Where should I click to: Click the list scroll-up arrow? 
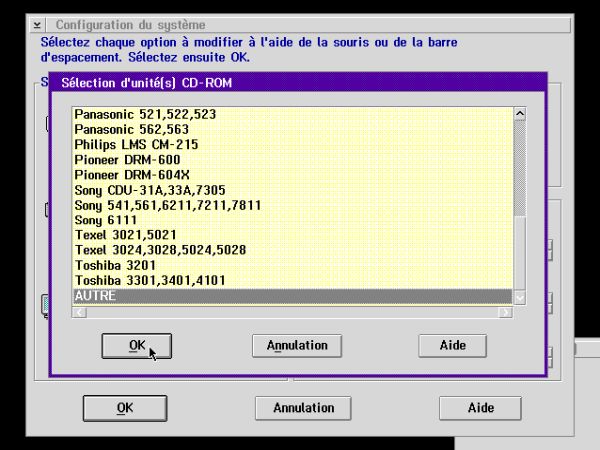(x=520, y=114)
